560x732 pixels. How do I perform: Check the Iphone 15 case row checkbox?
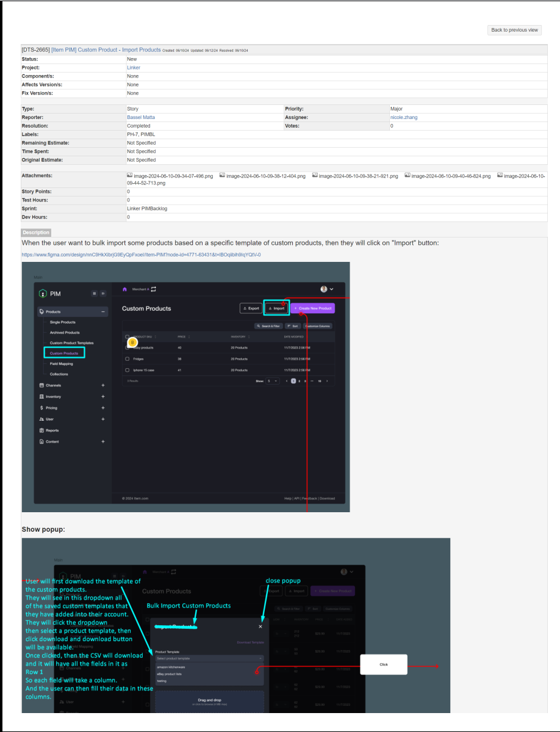(127, 370)
